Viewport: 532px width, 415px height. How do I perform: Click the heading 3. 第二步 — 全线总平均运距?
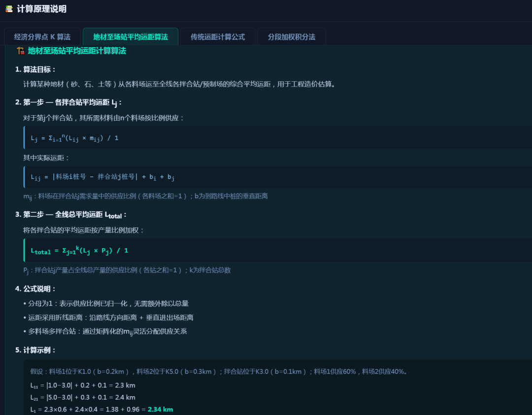click(x=70, y=215)
